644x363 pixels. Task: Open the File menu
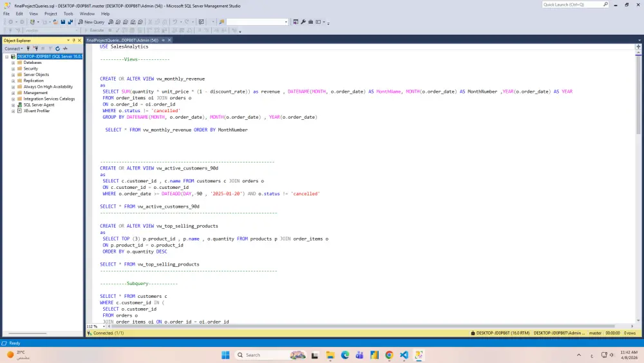[6, 14]
